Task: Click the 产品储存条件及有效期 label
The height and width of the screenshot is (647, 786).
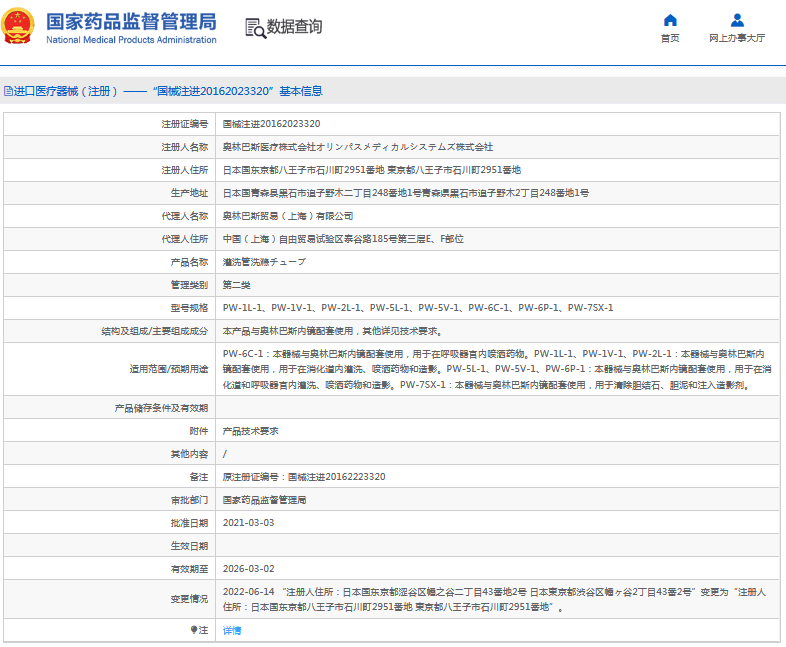Action: coord(161,408)
